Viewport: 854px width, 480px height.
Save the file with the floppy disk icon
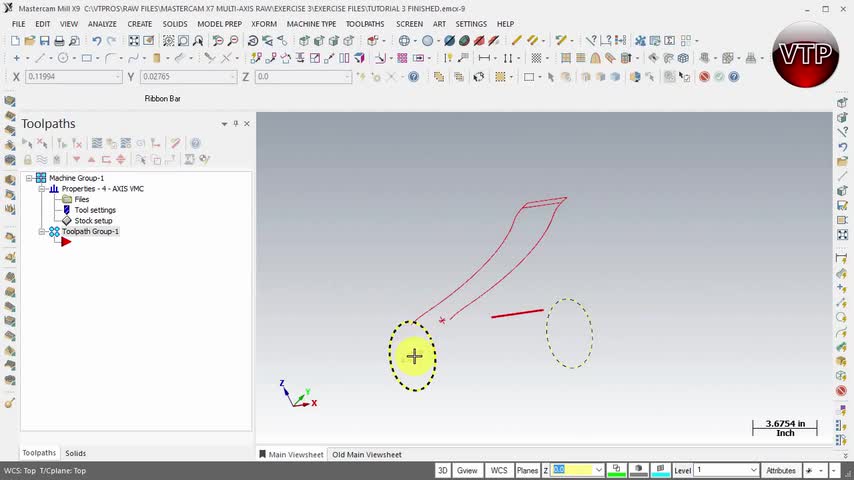coord(45,41)
